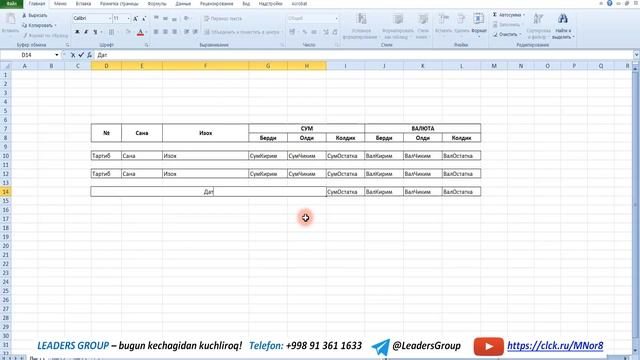640x360 pixels.
Task: Decrease the cell indent
Action: tap(186, 32)
